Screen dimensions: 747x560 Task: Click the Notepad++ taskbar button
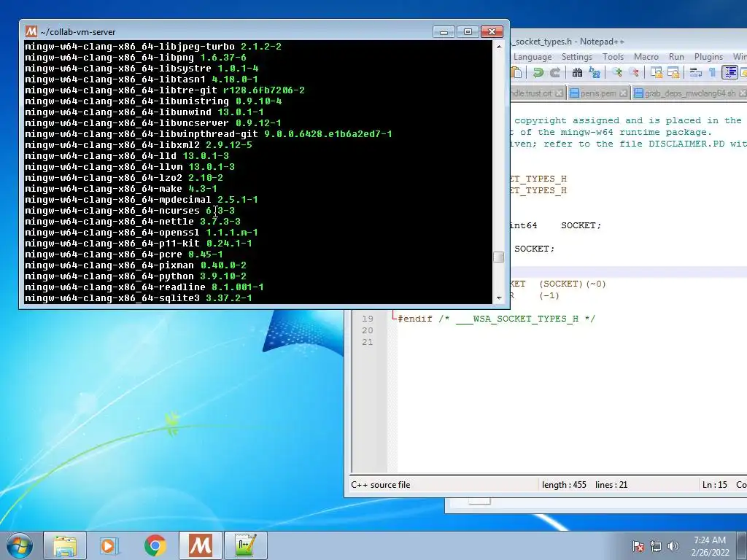[245, 545]
